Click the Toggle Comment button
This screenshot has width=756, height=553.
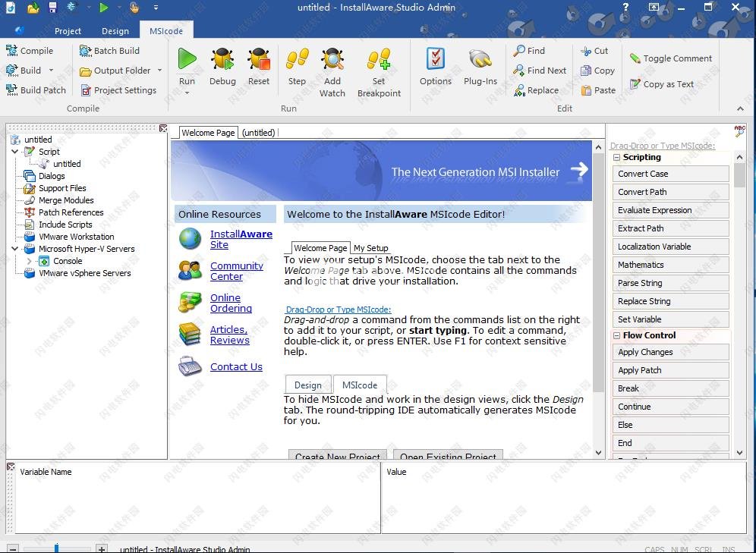(670, 58)
